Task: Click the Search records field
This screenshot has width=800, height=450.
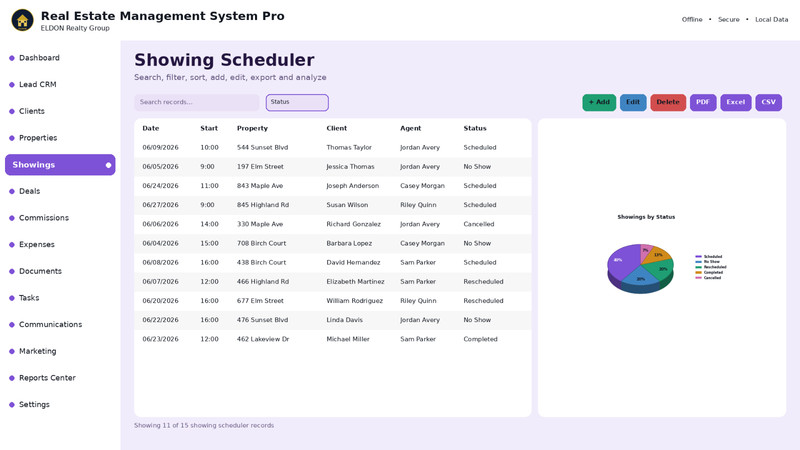Action: (x=196, y=102)
